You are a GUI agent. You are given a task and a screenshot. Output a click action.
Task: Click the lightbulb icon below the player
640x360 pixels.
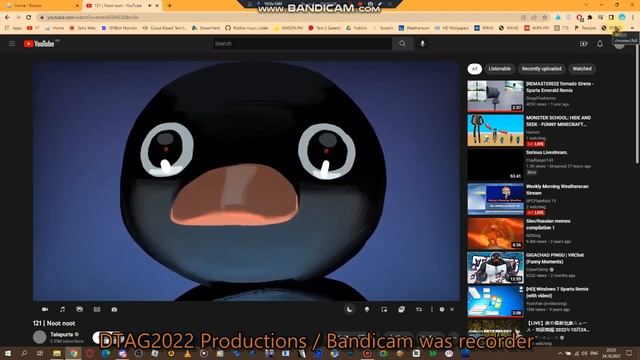click(367, 309)
